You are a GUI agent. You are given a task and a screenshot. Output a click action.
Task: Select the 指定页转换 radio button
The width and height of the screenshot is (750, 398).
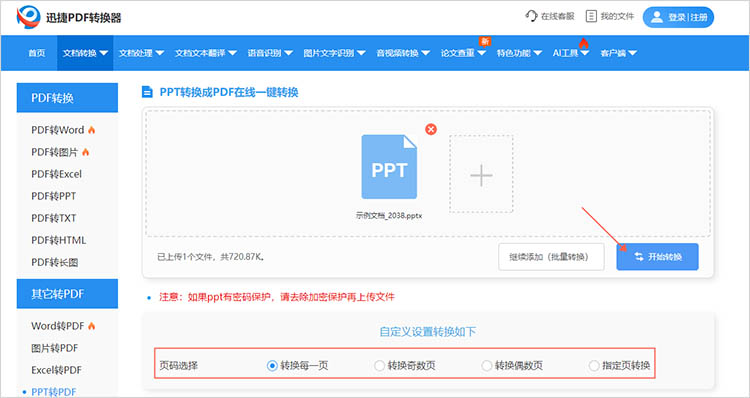click(x=594, y=366)
